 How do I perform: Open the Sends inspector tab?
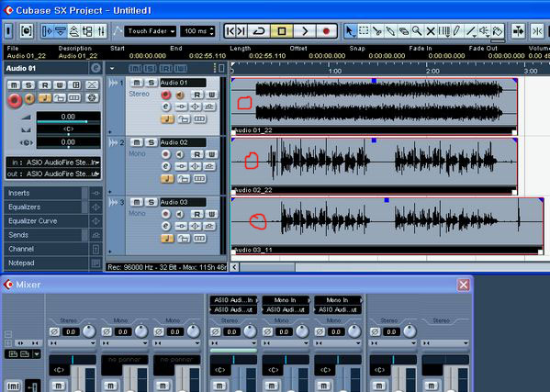click(x=46, y=235)
